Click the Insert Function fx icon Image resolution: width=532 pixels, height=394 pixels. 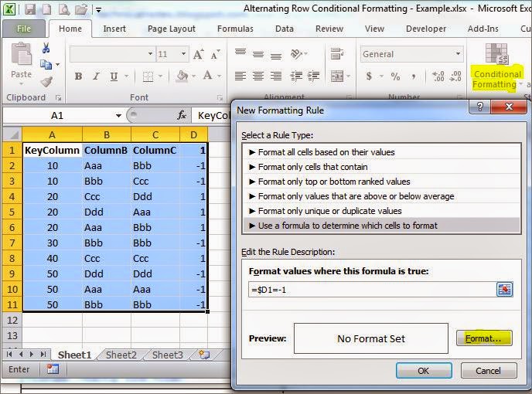pos(182,116)
